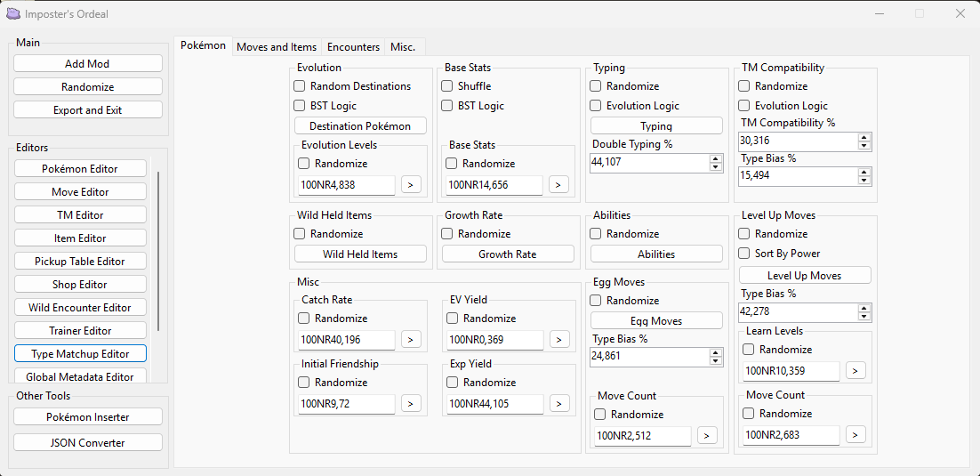Toggle BST Logic under Evolution
The width and height of the screenshot is (980, 476).
(x=300, y=106)
